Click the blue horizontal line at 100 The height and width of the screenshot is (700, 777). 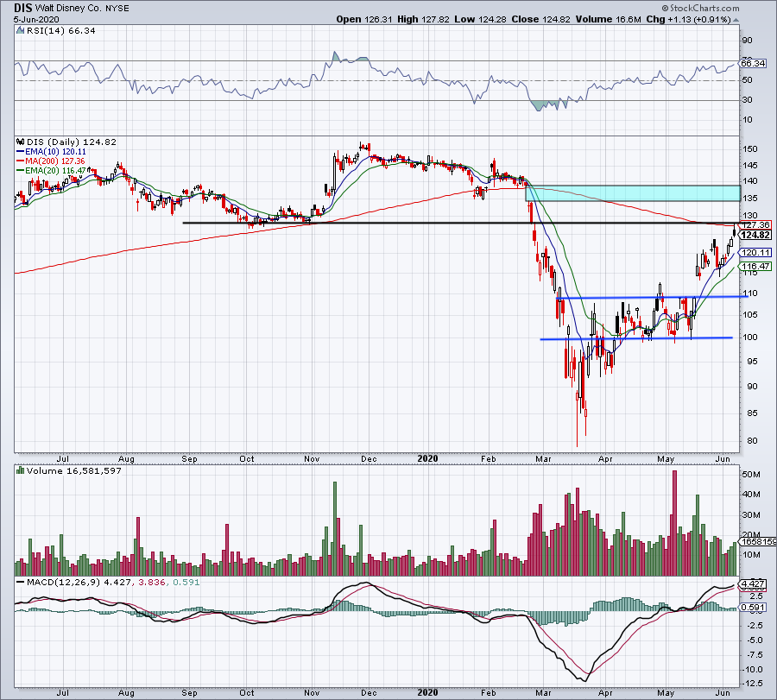pos(636,338)
